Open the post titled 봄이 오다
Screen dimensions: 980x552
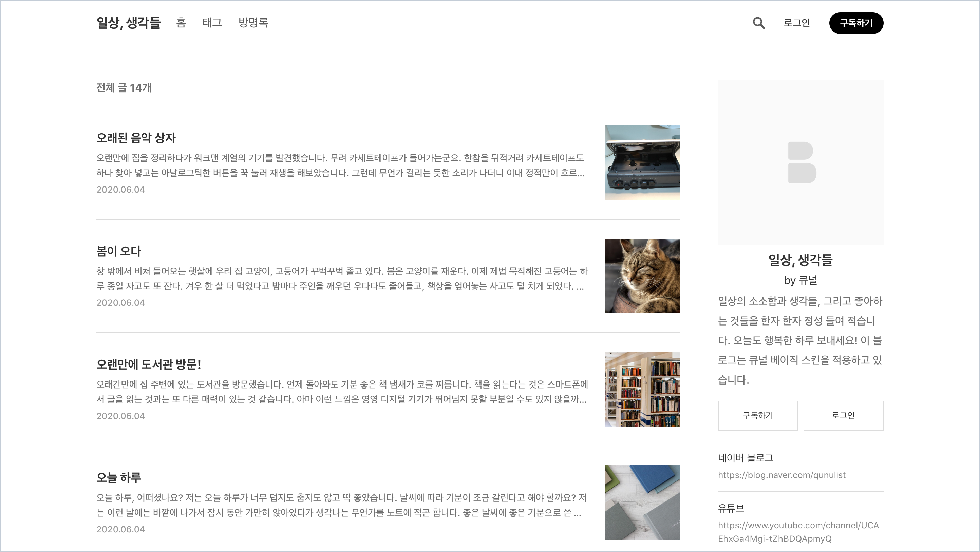[x=119, y=251]
